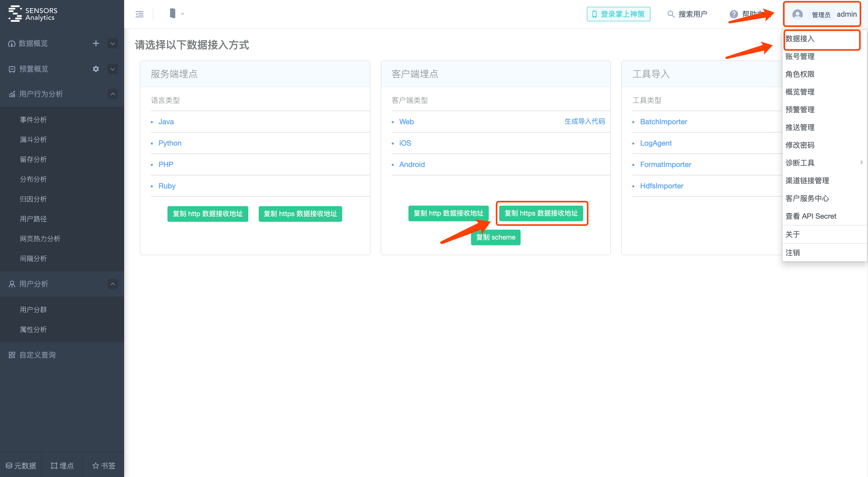Expand the 预置概览 chevron
Image resolution: width=868 pixels, height=477 pixels.
pyautogui.click(x=113, y=69)
